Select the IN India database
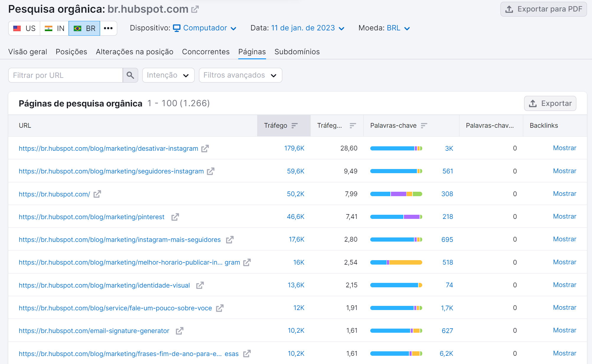Image resolution: width=592 pixels, height=364 pixels. coord(54,28)
